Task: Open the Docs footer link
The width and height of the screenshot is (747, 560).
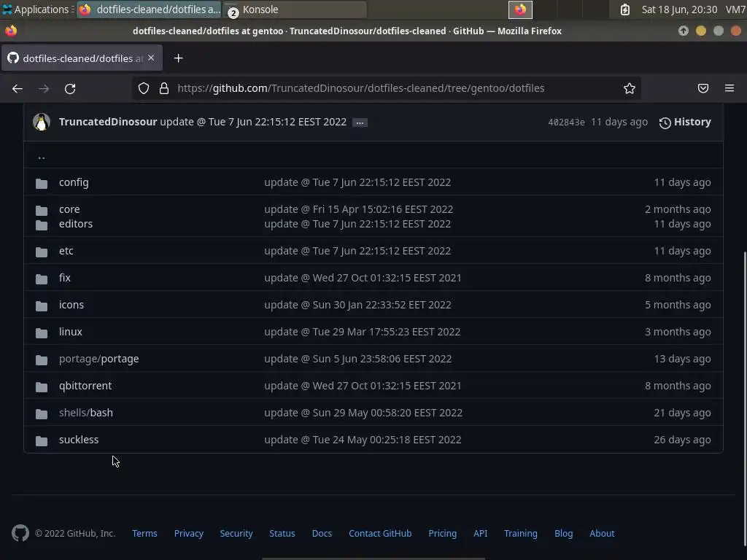Action: [322, 533]
